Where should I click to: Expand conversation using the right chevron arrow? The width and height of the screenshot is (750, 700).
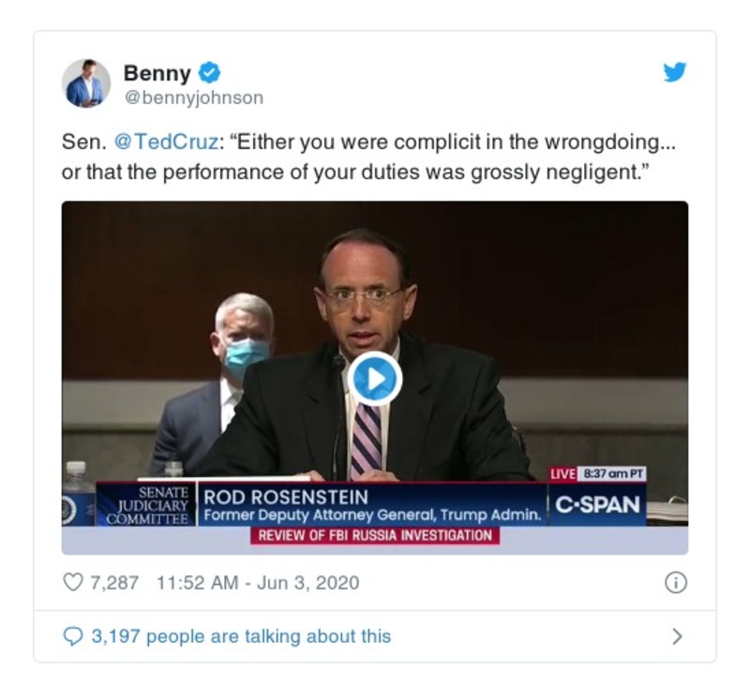pyautogui.click(x=677, y=636)
